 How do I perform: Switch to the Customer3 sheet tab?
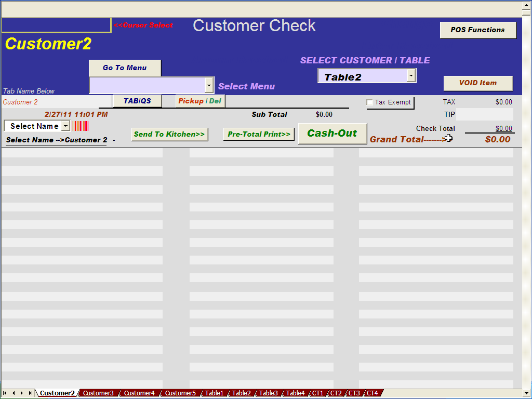point(98,393)
